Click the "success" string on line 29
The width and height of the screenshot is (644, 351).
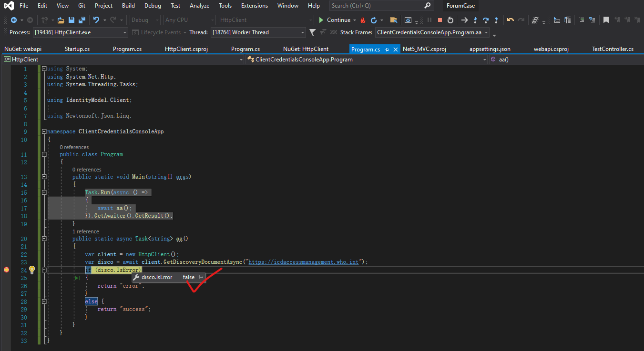[133, 309]
